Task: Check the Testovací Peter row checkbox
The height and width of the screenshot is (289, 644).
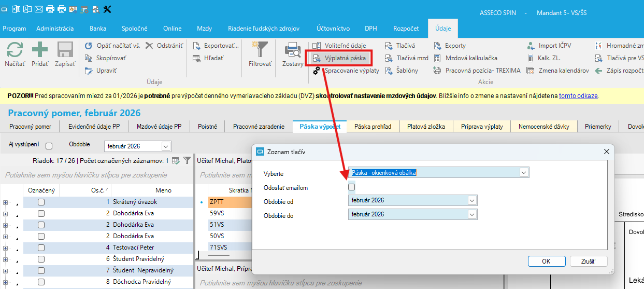Action: 41,247
